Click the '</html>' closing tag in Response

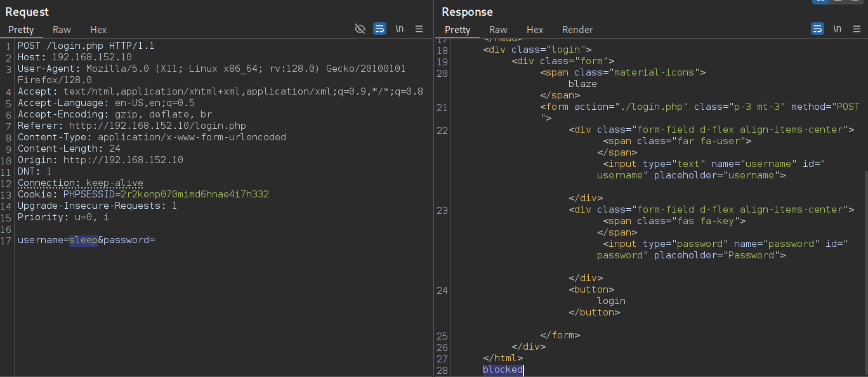click(x=503, y=358)
